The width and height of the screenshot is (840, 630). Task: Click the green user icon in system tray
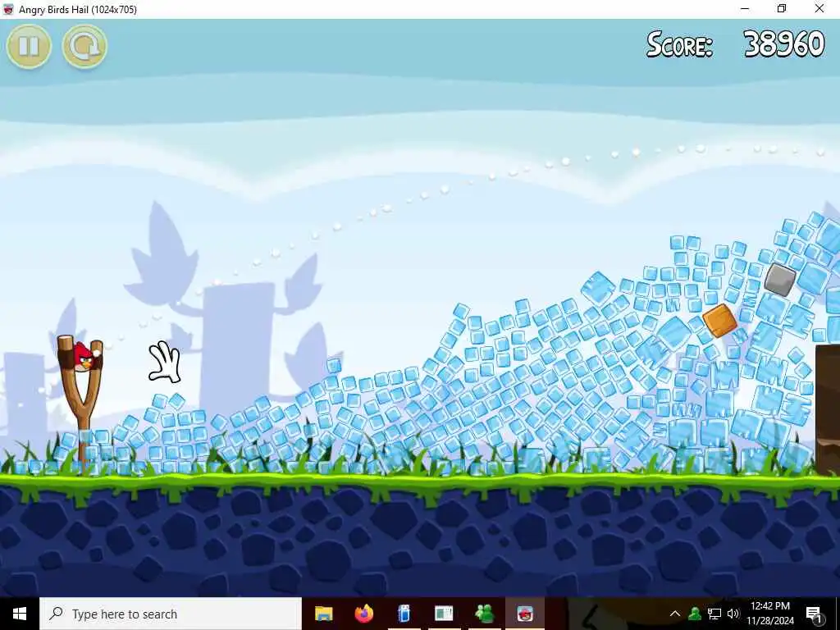(x=695, y=614)
